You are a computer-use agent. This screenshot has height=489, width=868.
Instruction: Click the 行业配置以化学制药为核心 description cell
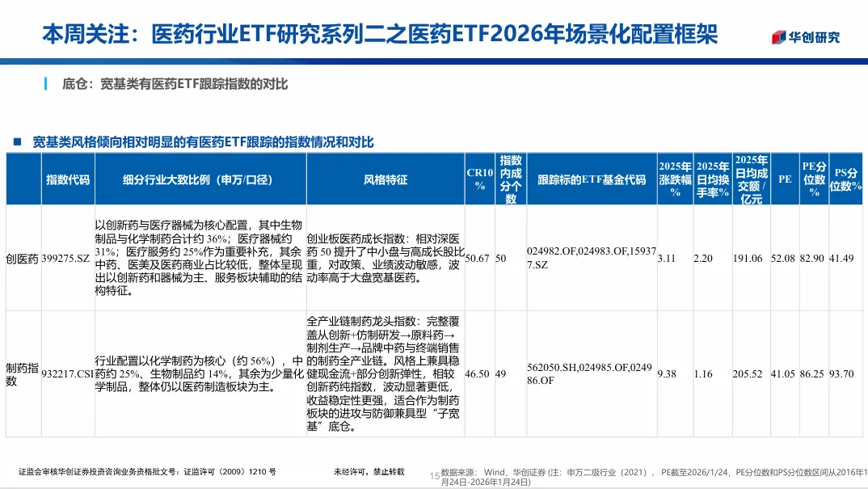tap(200, 373)
